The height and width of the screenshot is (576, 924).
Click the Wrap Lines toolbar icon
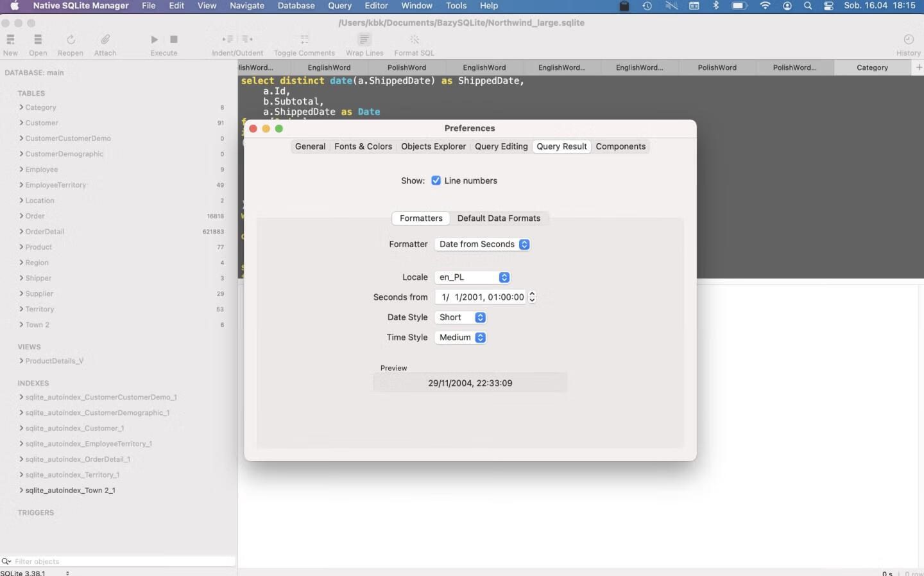(x=364, y=40)
